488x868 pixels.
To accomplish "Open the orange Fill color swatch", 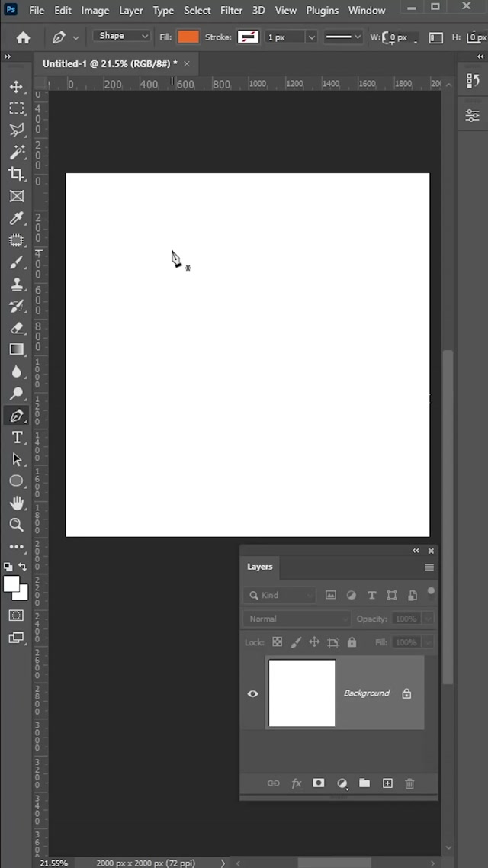I will click(188, 37).
